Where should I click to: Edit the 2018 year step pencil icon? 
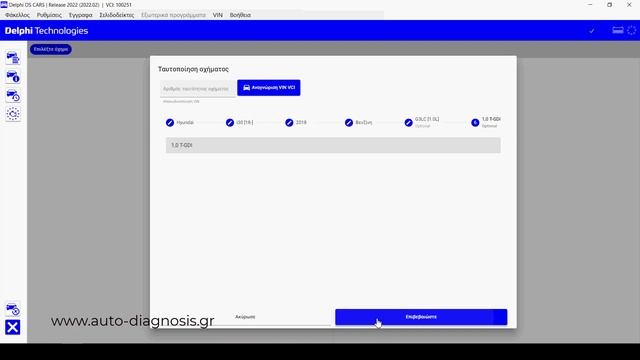[x=289, y=122]
